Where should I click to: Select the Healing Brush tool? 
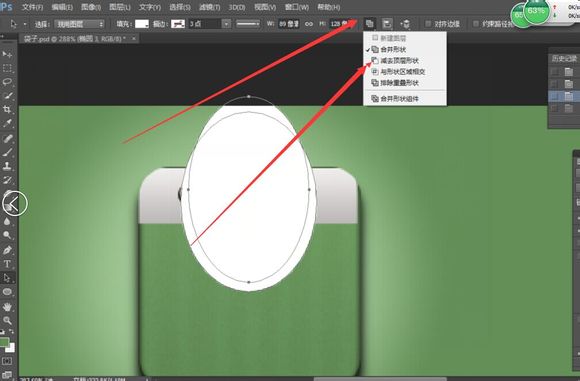click(x=7, y=138)
